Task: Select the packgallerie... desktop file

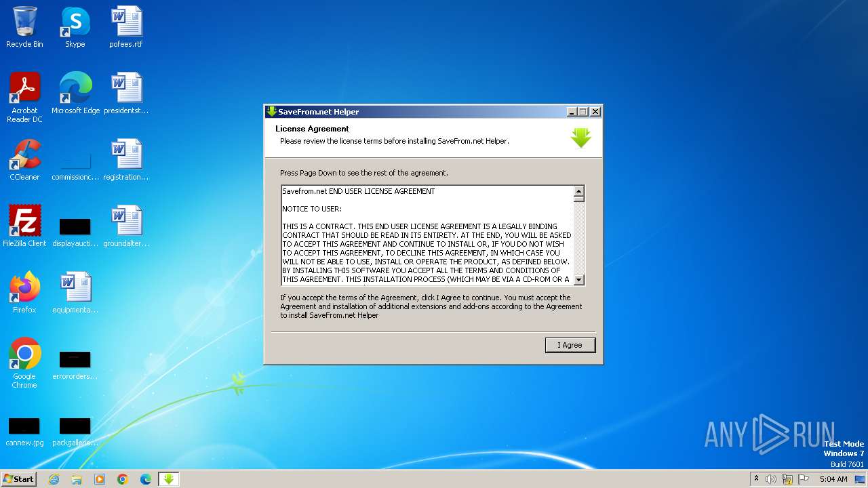Action: (75, 431)
